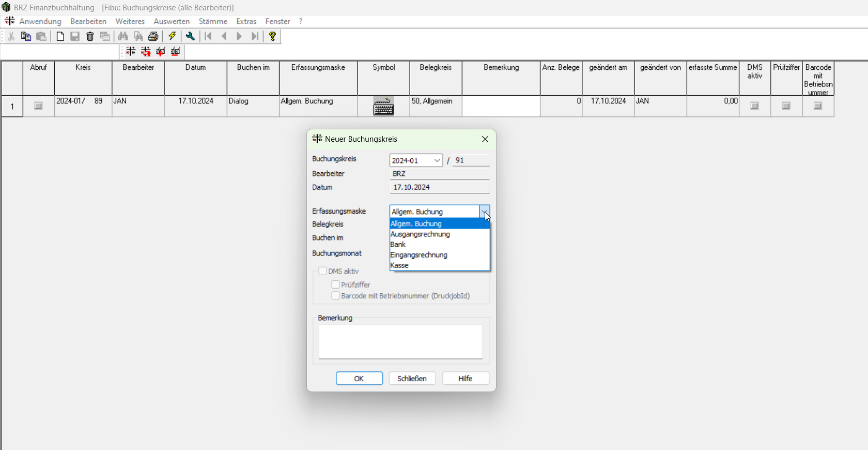
Task: Click the Paste clipboard icon in the toolbar
Action: (42, 37)
